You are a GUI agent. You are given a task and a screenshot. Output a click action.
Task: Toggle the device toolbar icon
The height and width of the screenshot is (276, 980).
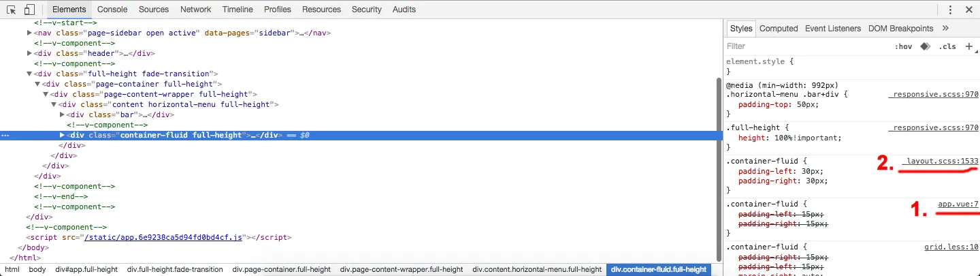click(29, 10)
